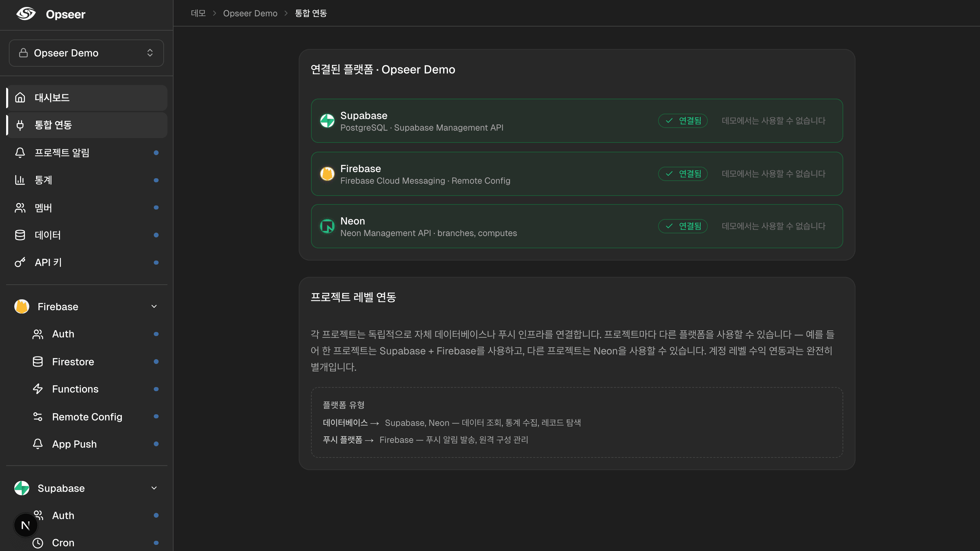The height and width of the screenshot is (551, 980).
Task: Click the checkmark icon in Firebase badge
Action: coord(669,174)
